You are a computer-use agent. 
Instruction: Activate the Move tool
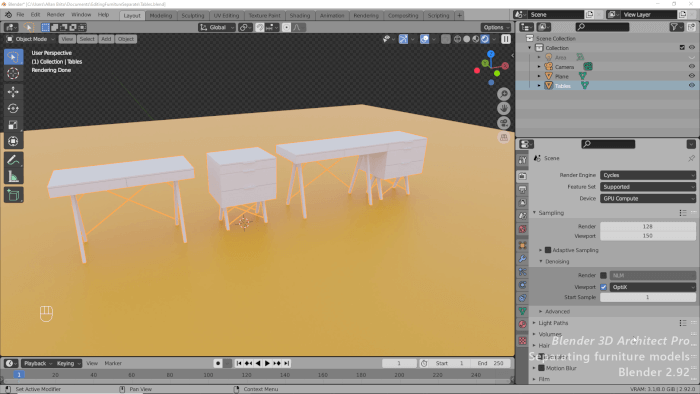tap(13, 91)
